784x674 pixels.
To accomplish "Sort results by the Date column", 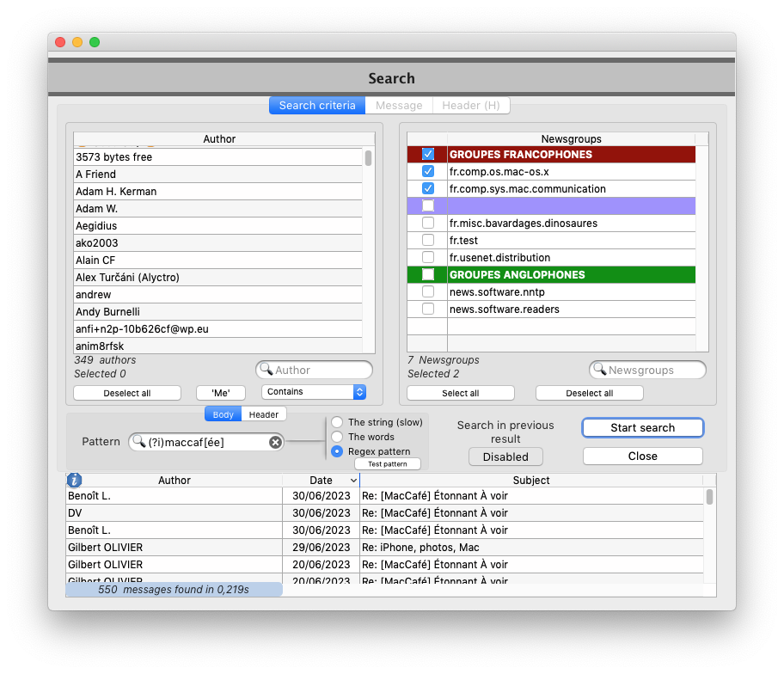I will pyautogui.click(x=321, y=481).
